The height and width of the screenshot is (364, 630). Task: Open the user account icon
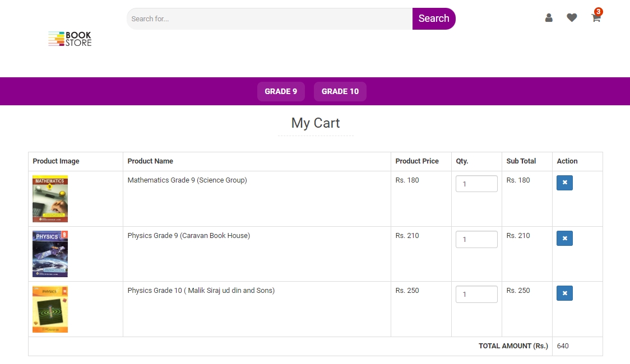click(549, 18)
